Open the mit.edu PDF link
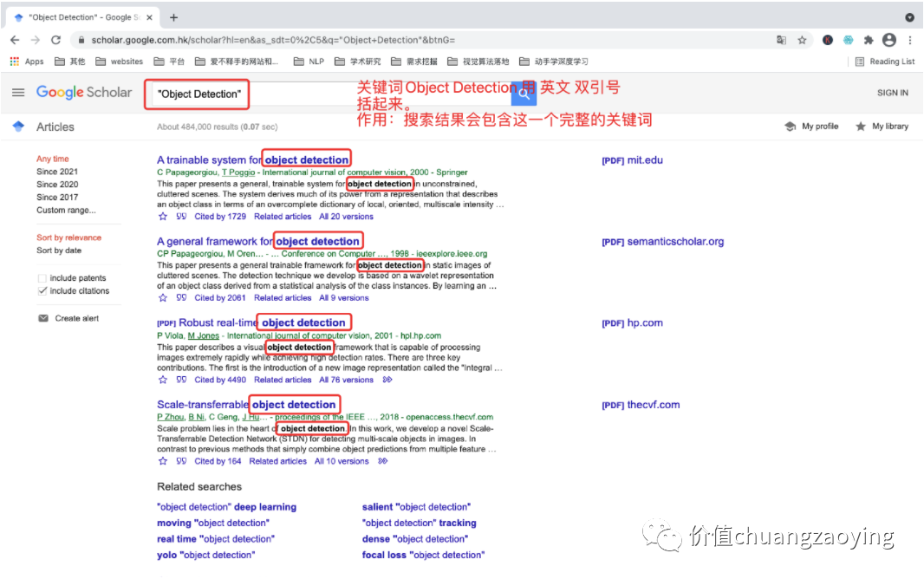The height and width of the screenshot is (579, 924). click(632, 160)
